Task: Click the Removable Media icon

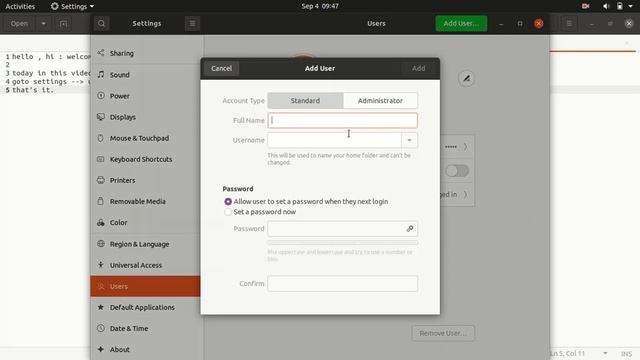Action: pos(101,201)
